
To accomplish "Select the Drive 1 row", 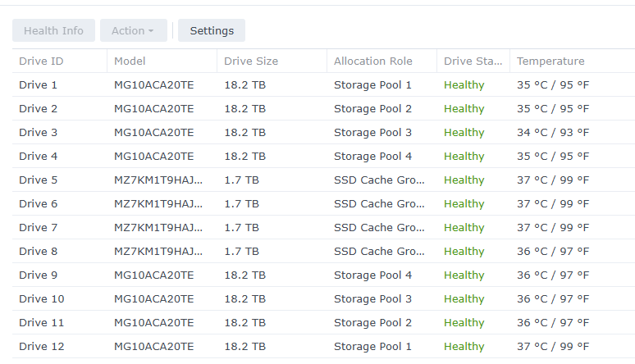I will click(x=39, y=84).
